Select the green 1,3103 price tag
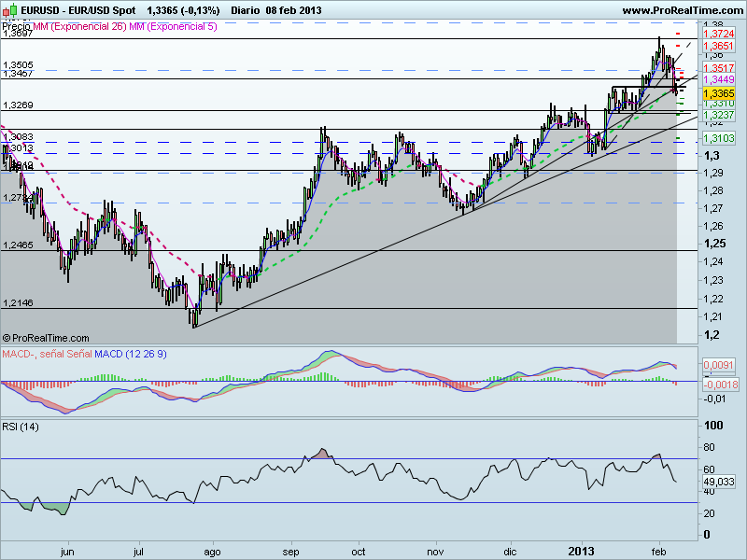This screenshot has height=560, width=747. point(718,138)
